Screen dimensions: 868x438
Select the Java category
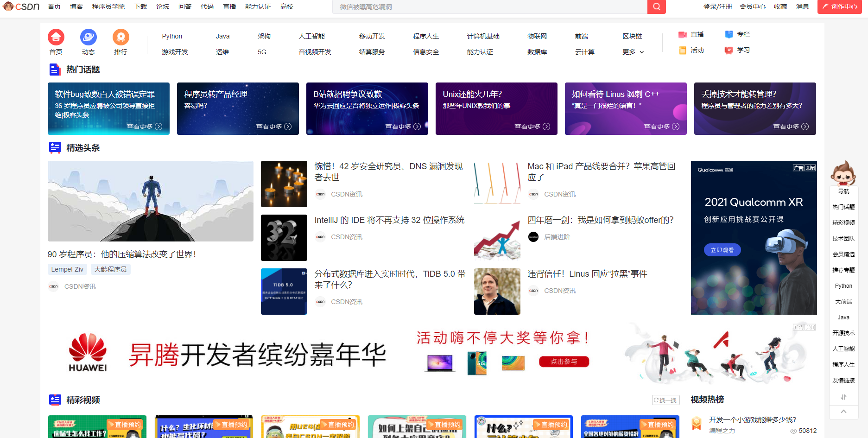(x=222, y=36)
